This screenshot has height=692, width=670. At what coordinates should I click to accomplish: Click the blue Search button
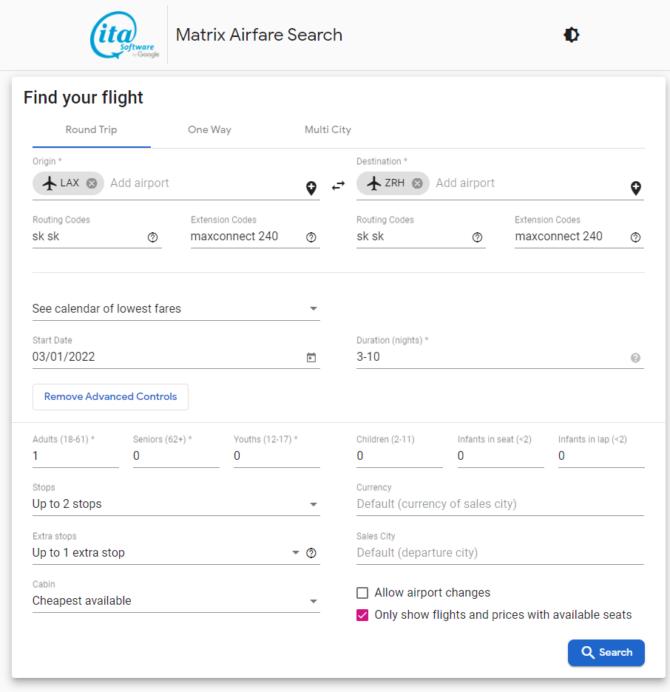click(606, 653)
